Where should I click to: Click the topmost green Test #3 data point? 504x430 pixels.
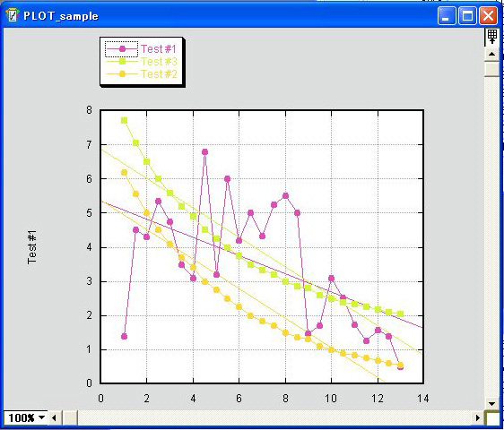point(124,120)
